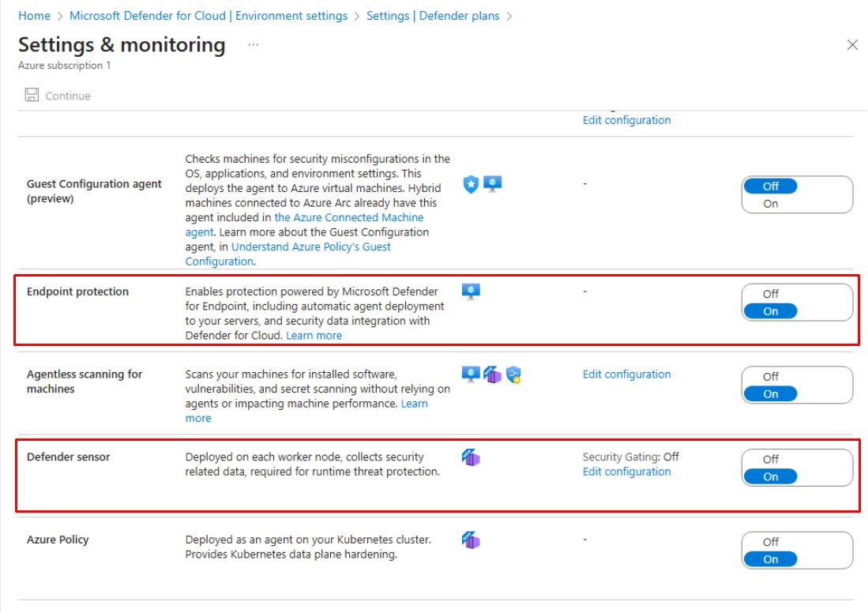868x613 pixels.
Task: Select the Defender sensor row title
Action: 68,457
